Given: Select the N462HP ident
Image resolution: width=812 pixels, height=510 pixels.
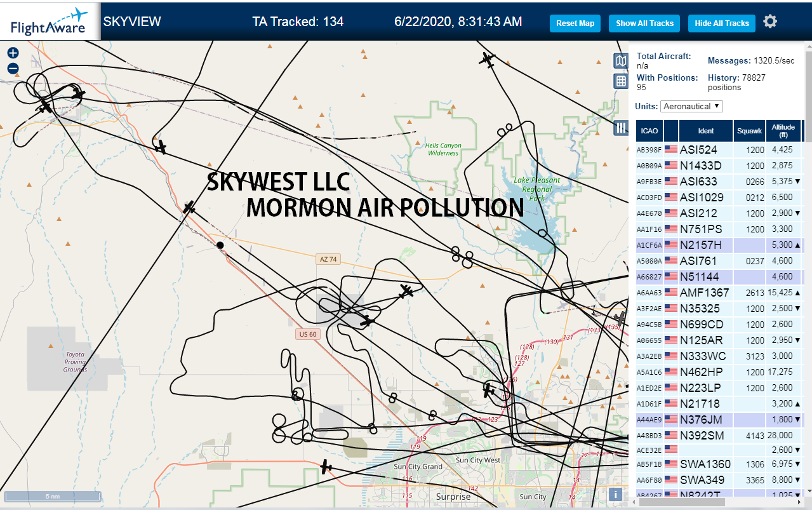Looking at the screenshot, I should coord(701,372).
